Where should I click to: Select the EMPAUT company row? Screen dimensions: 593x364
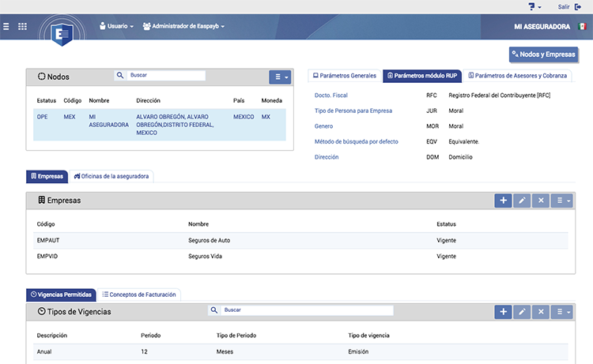[x=300, y=241]
